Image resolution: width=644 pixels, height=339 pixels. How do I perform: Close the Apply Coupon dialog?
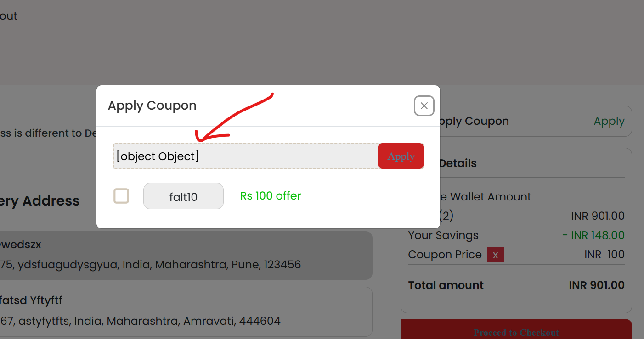coord(424,106)
